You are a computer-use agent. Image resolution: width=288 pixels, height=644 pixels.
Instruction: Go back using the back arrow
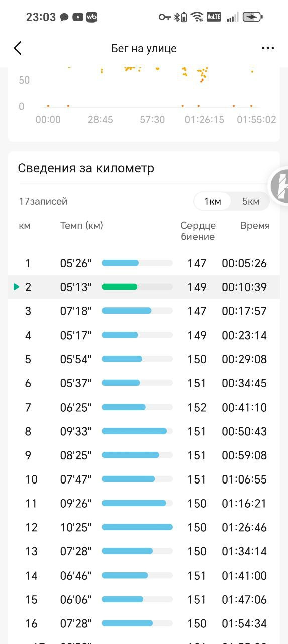click(x=18, y=48)
